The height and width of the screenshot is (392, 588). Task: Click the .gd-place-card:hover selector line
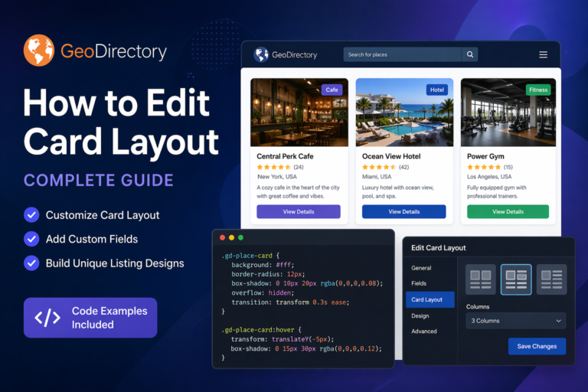click(261, 330)
